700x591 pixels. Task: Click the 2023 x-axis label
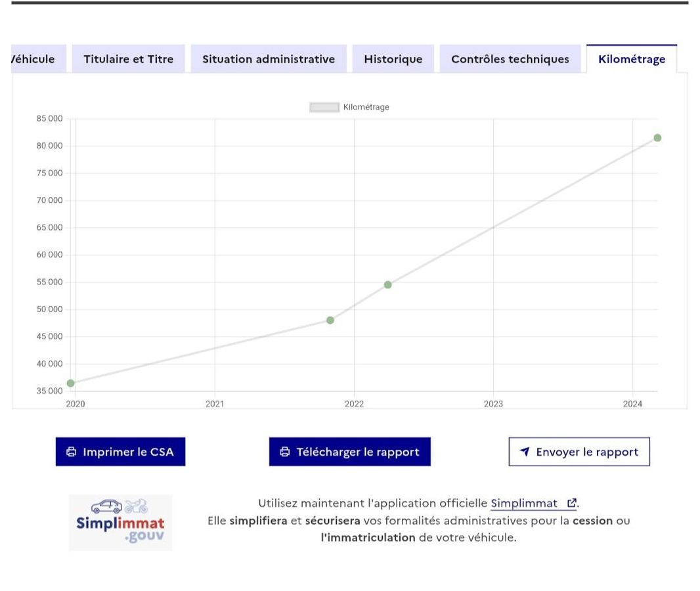pyautogui.click(x=493, y=404)
